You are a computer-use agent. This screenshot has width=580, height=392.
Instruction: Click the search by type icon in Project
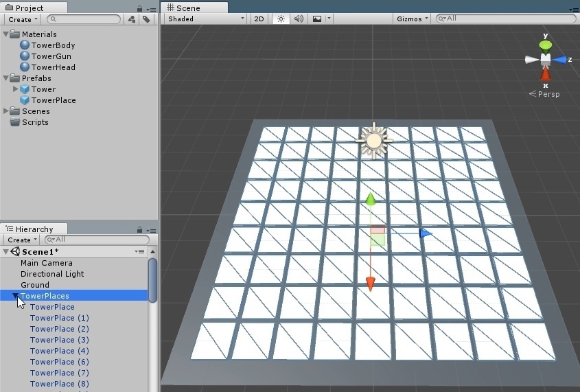[131, 19]
